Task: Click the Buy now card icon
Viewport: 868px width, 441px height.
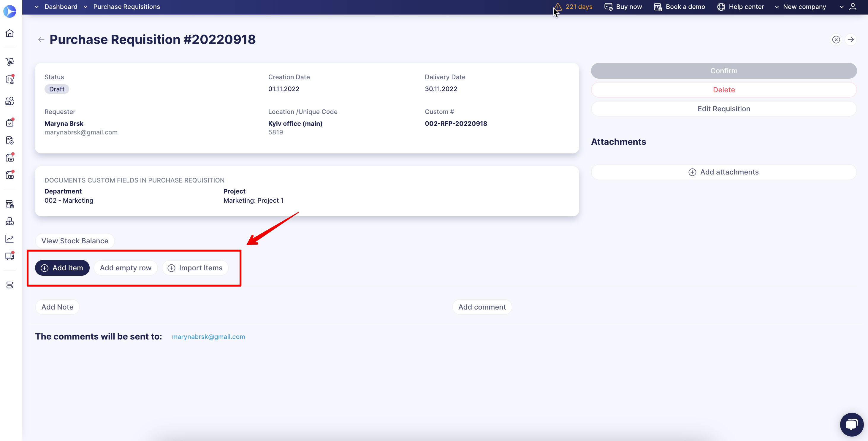Action: tap(608, 7)
